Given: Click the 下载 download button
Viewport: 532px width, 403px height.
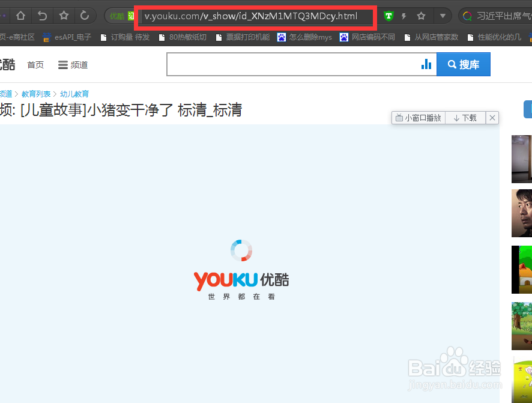Looking at the screenshot, I should point(465,118).
